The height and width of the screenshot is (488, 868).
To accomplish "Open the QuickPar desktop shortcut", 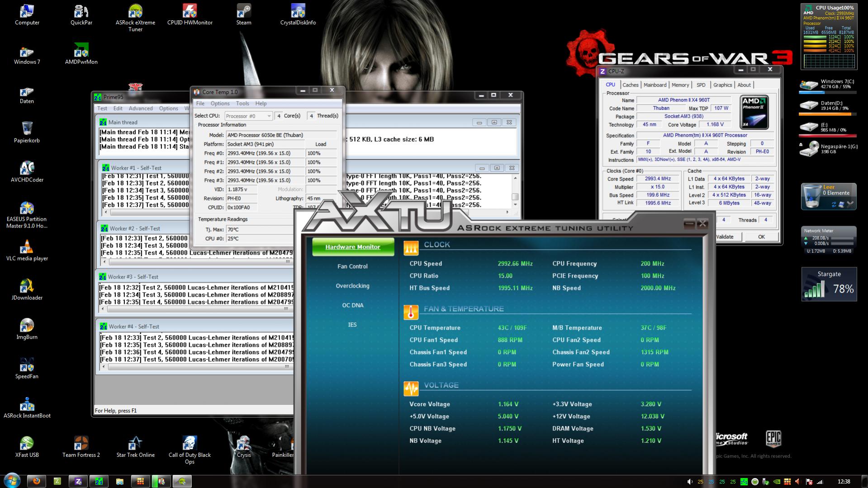I will pyautogui.click(x=81, y=15).
